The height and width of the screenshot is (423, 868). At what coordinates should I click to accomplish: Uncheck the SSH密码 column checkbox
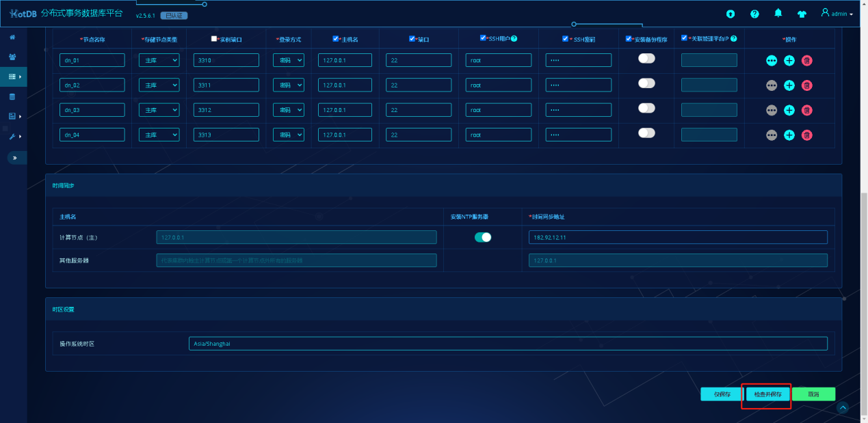[565, 39]
